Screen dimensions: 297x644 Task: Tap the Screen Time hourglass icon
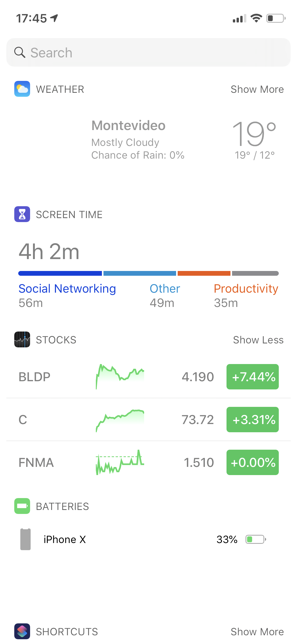tap(22, 214)
